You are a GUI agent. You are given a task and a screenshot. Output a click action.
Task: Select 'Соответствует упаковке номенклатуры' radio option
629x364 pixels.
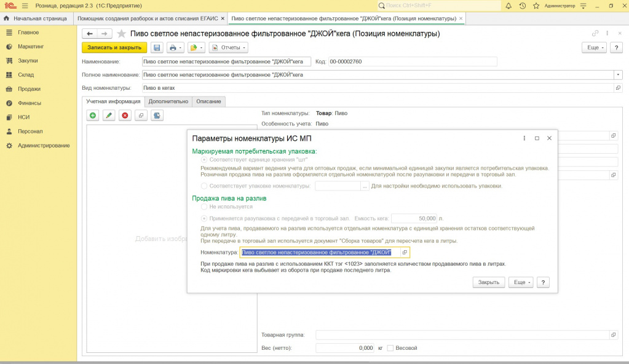pos(204,186)
